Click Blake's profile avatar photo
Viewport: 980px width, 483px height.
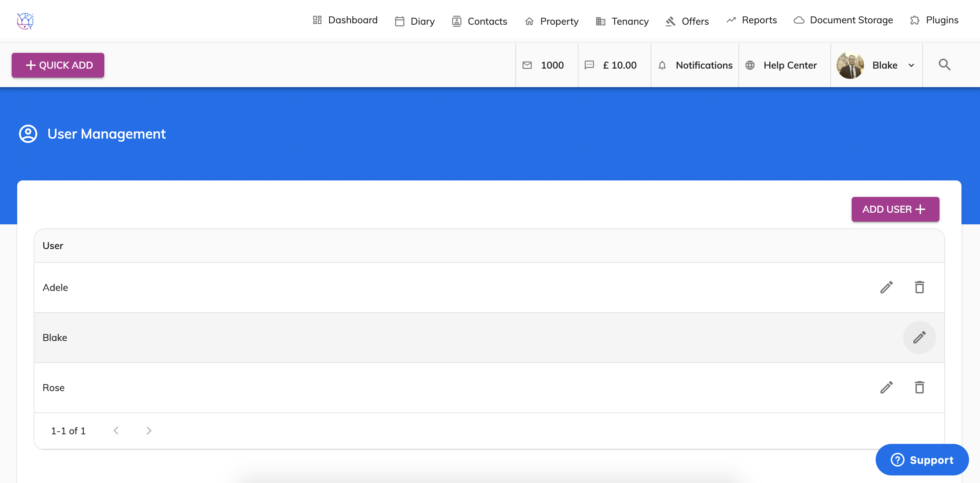[850, 66]
